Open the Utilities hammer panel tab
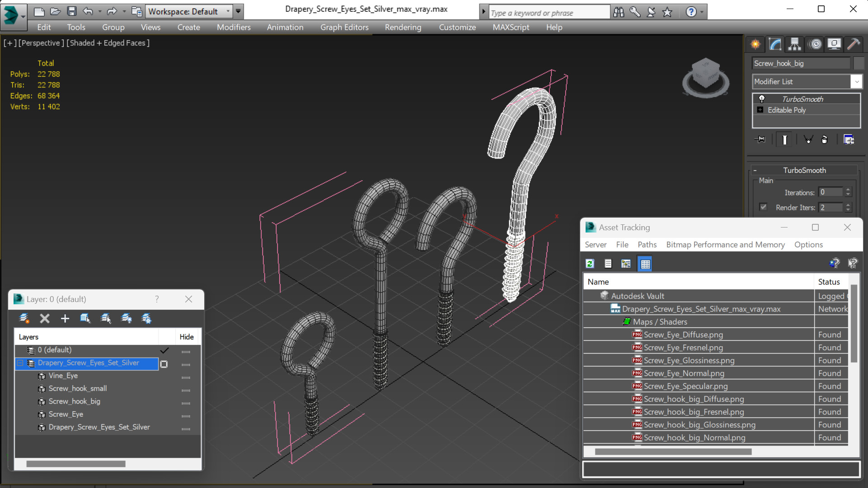This screenshot has width=868, height=488. 853,44
